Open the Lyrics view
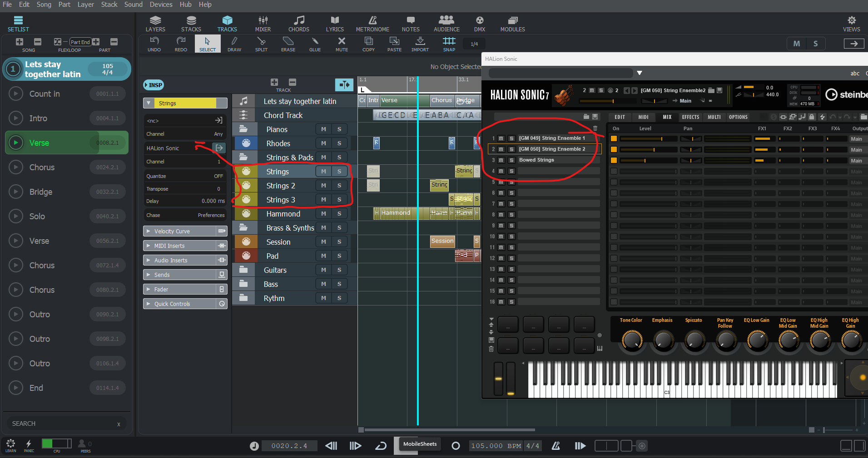The width and height of the screenshot is (868, 458). click(335, 24)
